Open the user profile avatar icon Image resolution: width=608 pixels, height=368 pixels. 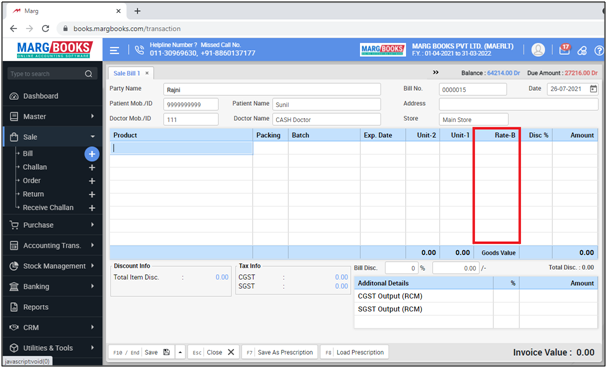538,50
